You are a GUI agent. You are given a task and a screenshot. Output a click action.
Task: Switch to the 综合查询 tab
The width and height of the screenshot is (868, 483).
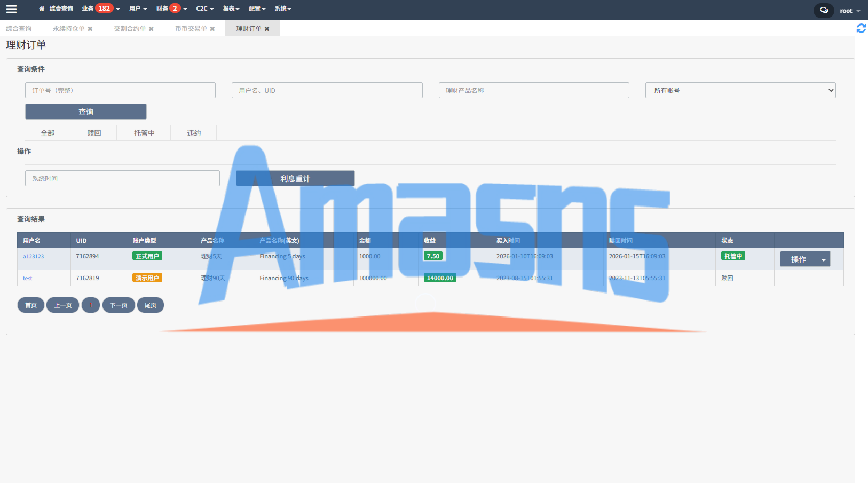point(19,29)
